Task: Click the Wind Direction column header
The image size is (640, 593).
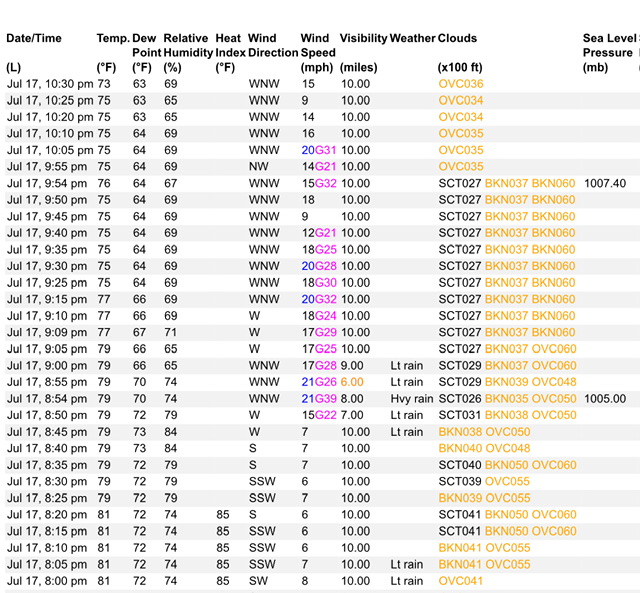Action: coord(273,45)
